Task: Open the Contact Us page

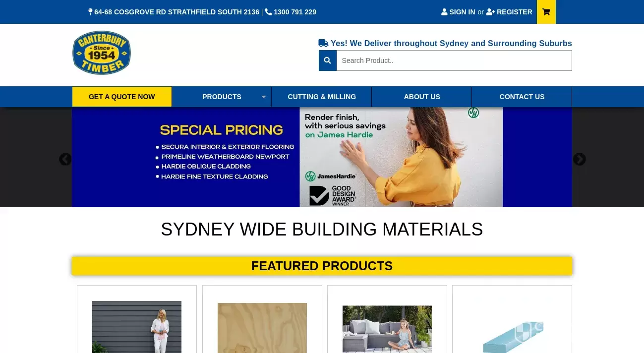Action: pyautogui.click(x=522, y=97)
